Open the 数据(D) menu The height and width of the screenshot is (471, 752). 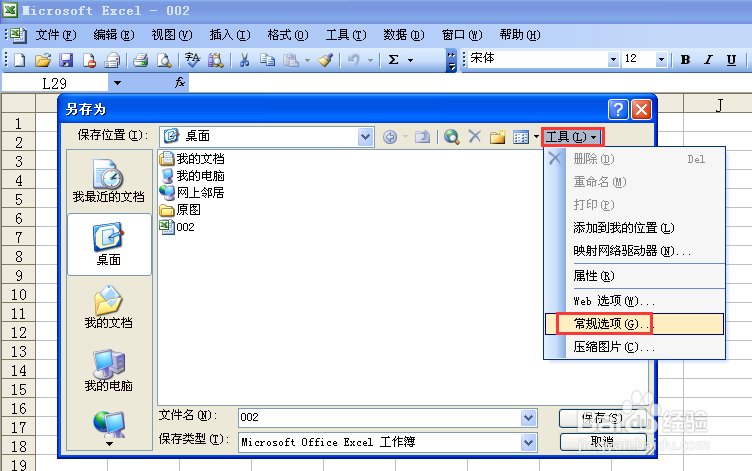click(x=404, y=35)
